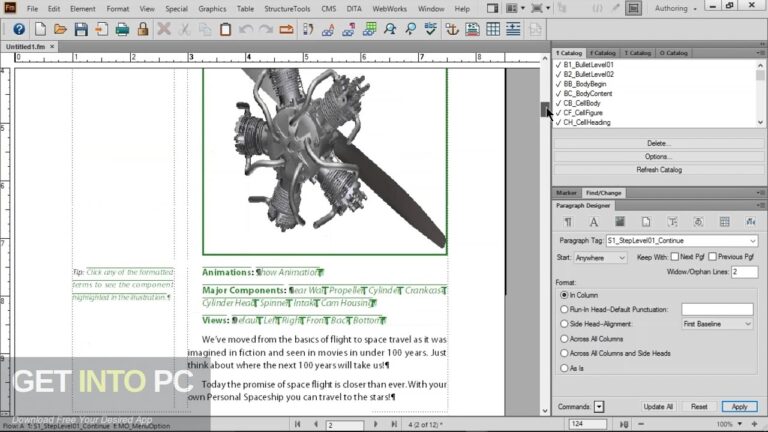Paste using the clipboard toolbar icon

click(225, 29)
